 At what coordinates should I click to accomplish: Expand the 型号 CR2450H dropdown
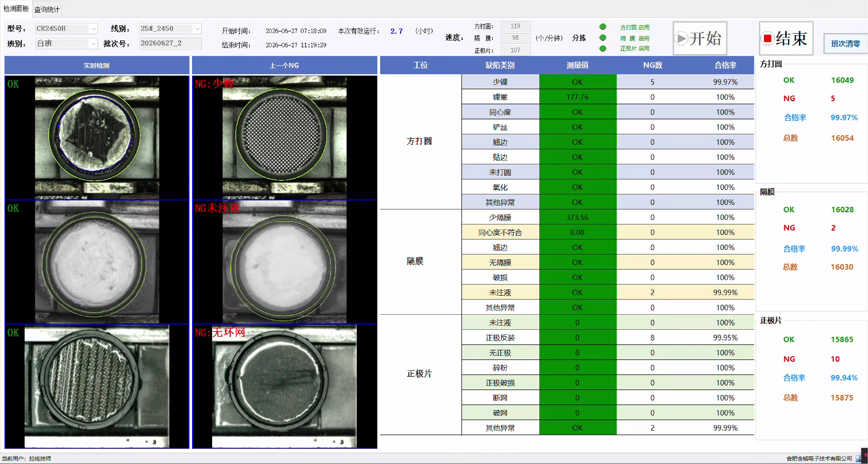[x=66, y=29]
